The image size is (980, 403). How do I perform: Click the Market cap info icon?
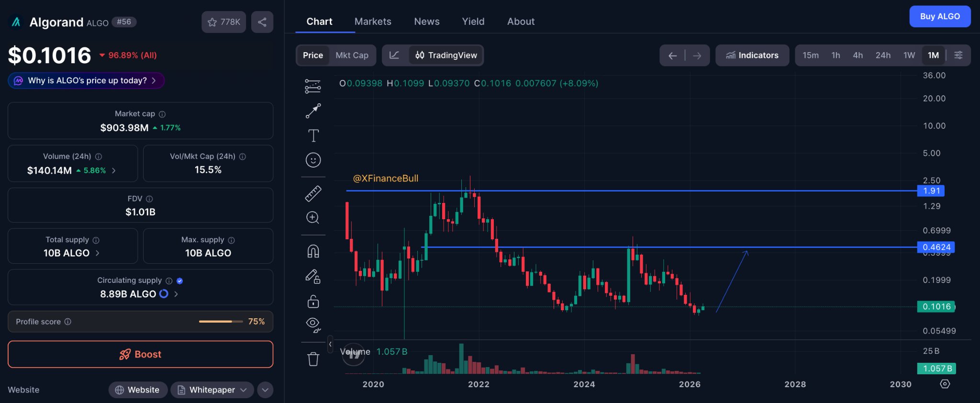[162, 114]
